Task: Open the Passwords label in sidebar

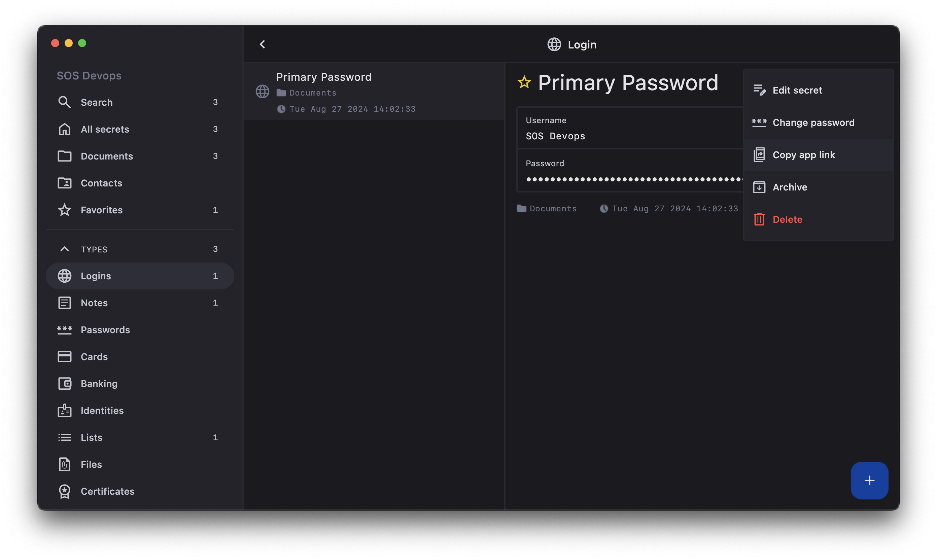Action: pyautogui.click(x=105, y=330)
